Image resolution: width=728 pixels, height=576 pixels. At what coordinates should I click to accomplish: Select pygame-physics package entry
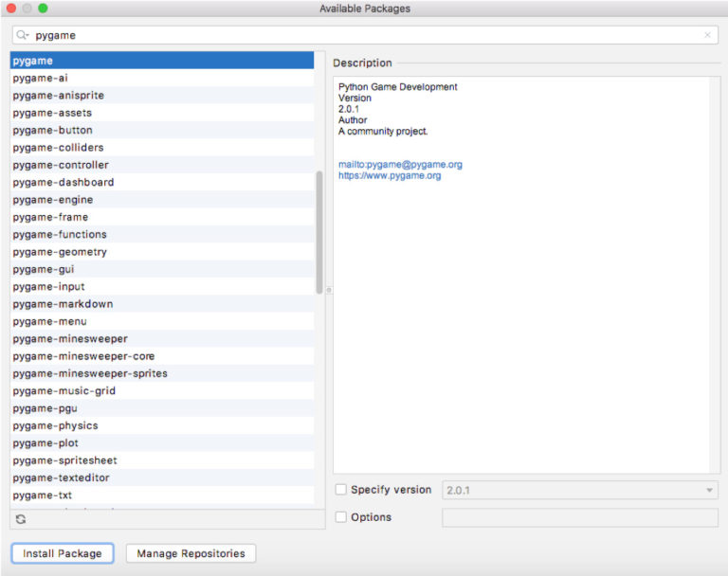click(x=55, y=425)
